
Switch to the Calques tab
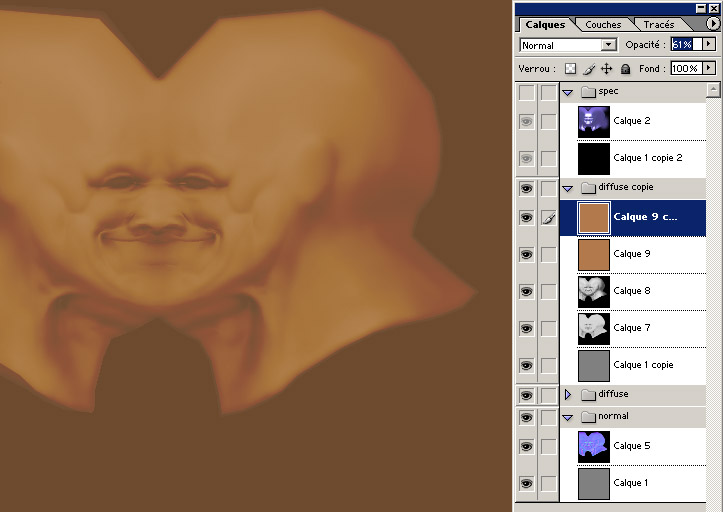(x=545, y=25)
